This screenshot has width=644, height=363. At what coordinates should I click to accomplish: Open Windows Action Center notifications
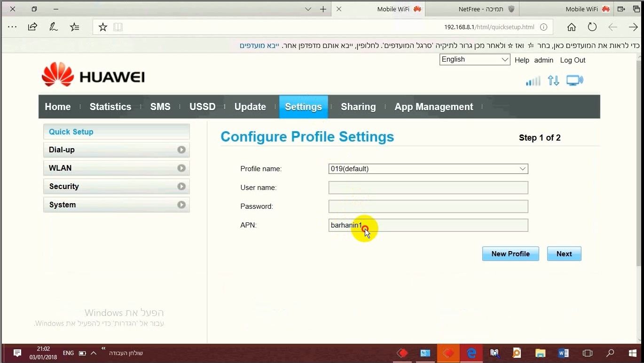17,353
